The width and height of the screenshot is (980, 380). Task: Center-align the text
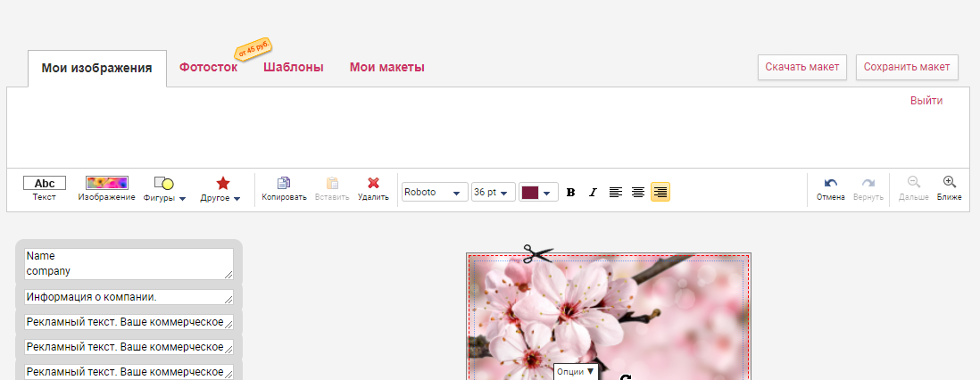point(638,193)
